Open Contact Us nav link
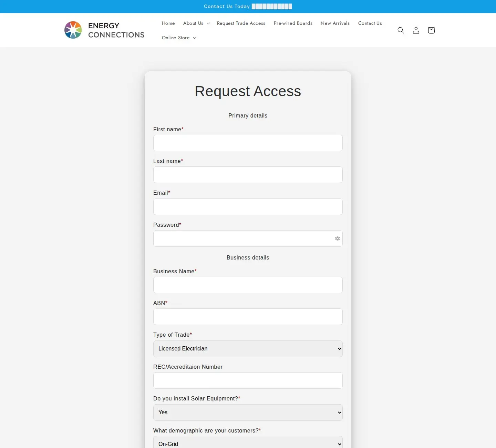 [x=370, y=23]
